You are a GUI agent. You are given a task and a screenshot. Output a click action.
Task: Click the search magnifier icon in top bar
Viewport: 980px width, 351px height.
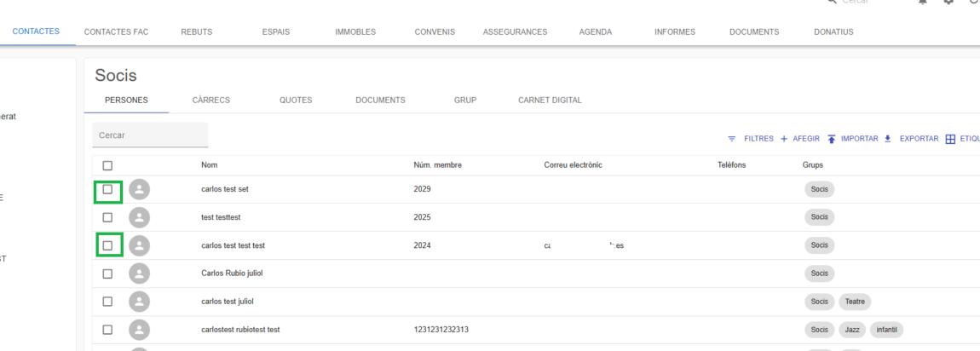pos(831,2)
